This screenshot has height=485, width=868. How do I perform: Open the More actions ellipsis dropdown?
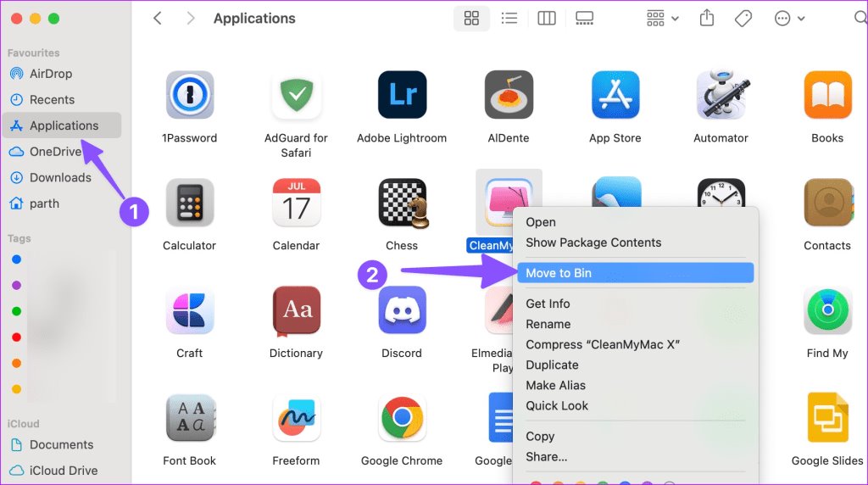click(789, 19)
